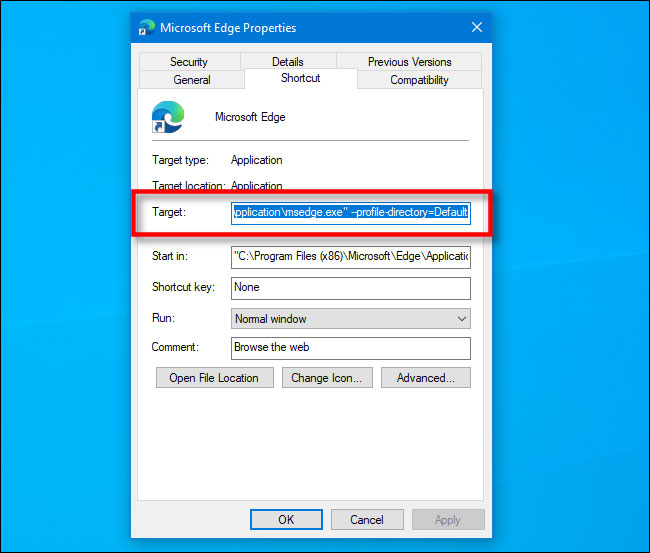
Task: Click the Edge icon in the title bar
Action: point(146,27)
